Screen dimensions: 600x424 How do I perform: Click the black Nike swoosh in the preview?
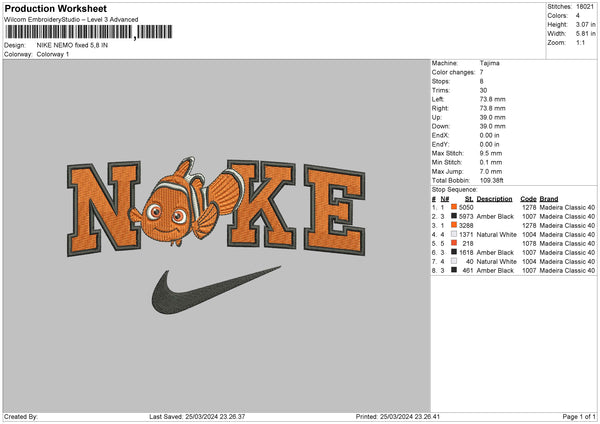(x=216, y=290)
